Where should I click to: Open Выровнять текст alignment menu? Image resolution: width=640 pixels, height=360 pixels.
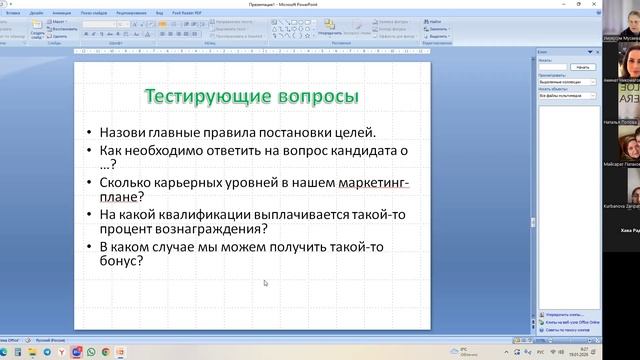[229, 29]
